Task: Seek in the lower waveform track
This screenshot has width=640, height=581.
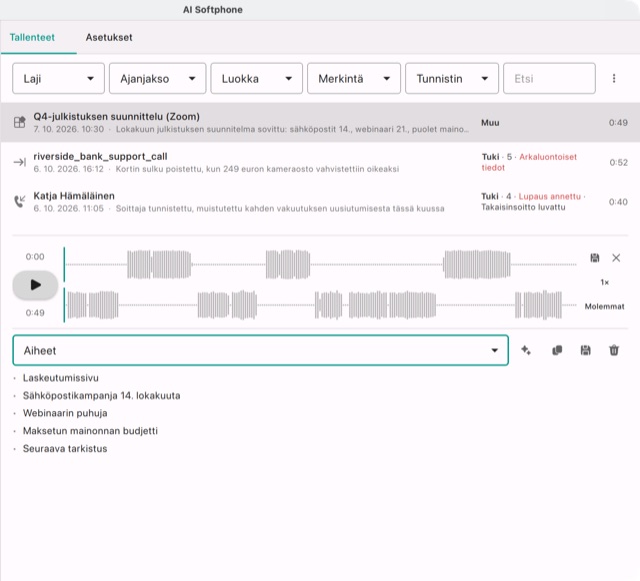Action: pyautogui.click(x=321, y=305)
